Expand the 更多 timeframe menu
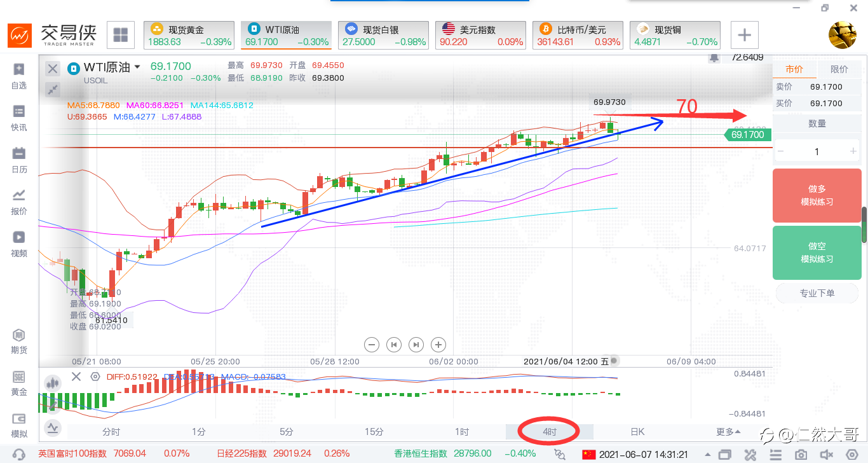 [728, 432]
